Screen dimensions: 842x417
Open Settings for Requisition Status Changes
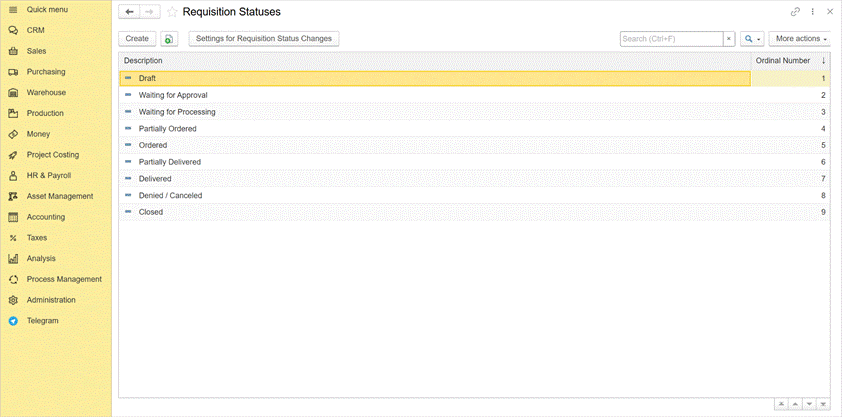click(265, 39)
